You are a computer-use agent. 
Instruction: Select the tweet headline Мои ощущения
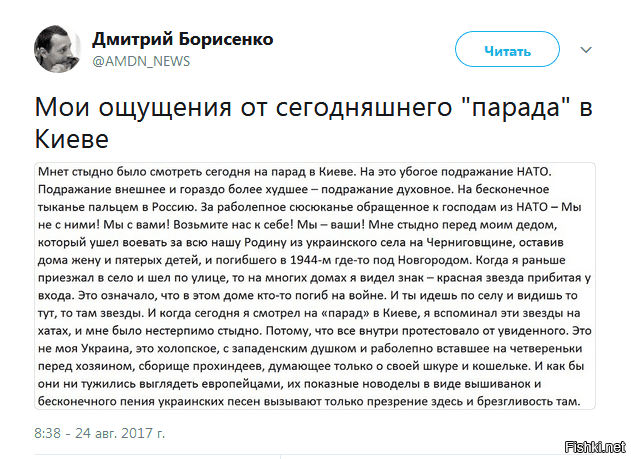coord(133,107)
